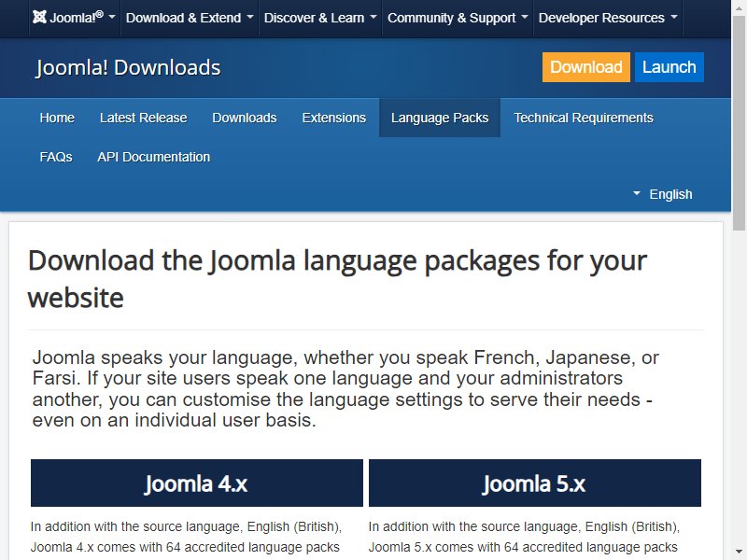Click the Joomla 5.x heading banner

pyautogui.click(x=534, y=483)
